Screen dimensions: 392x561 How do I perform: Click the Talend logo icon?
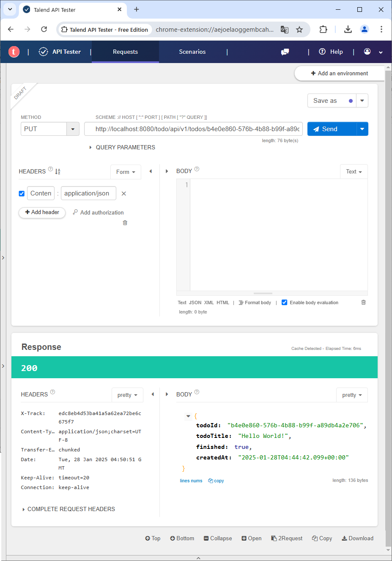14,52
